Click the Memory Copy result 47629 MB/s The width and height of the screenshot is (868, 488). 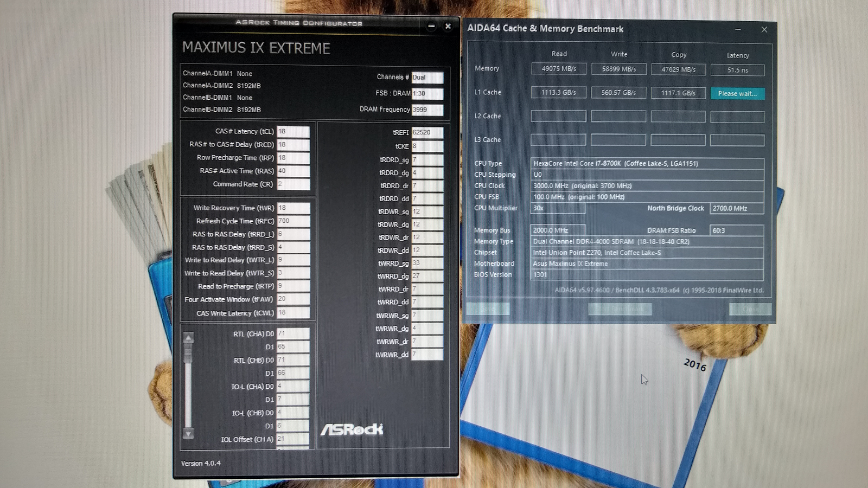pyautogui.click(x=678, y=69)
